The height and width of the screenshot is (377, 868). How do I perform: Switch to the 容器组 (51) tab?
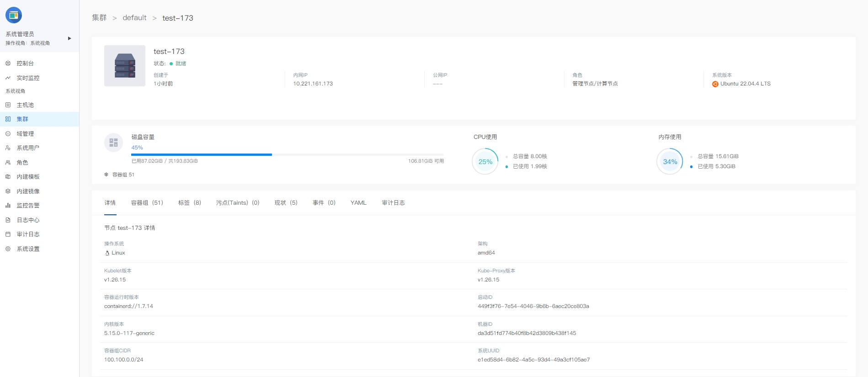(x=147, y=203)
